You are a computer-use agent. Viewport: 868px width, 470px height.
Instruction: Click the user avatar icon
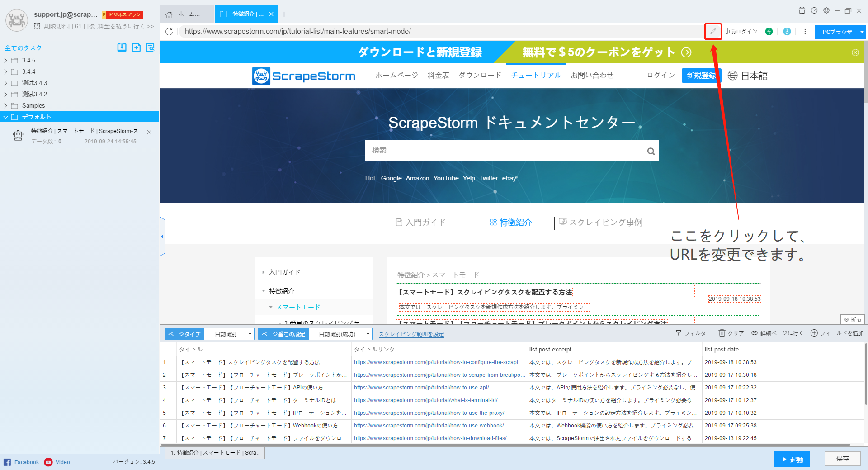point(17,20)
